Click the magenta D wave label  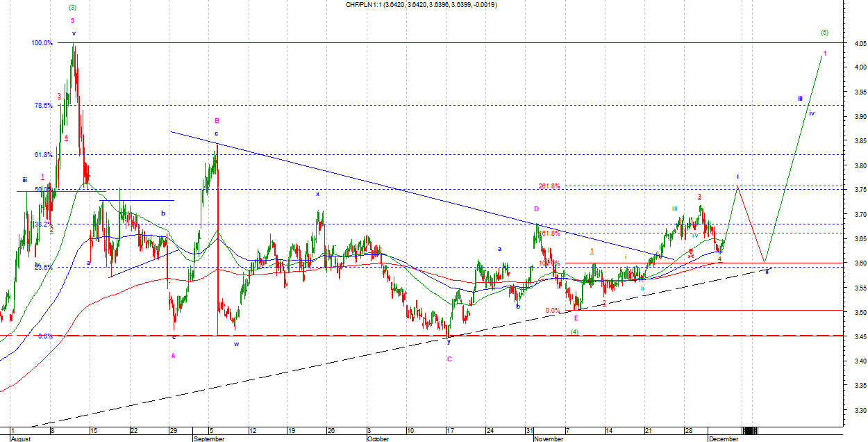click(x=536, y=209)
